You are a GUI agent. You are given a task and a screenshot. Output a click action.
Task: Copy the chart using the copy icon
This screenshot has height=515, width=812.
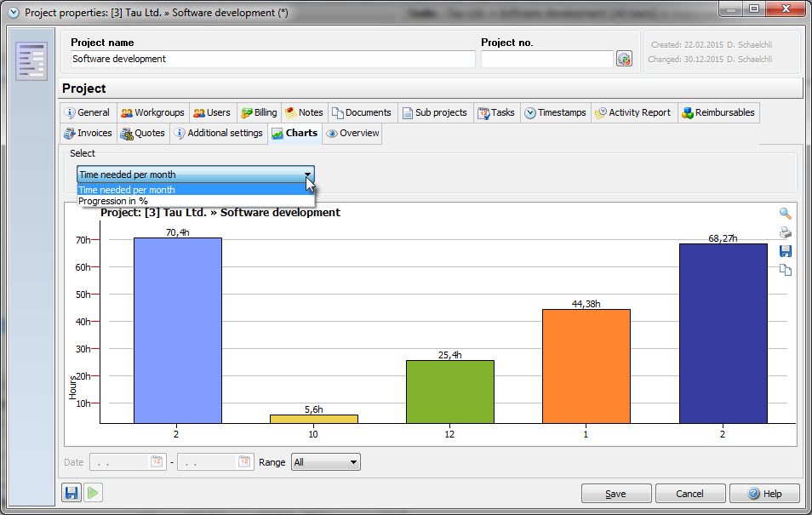(785, 270)
